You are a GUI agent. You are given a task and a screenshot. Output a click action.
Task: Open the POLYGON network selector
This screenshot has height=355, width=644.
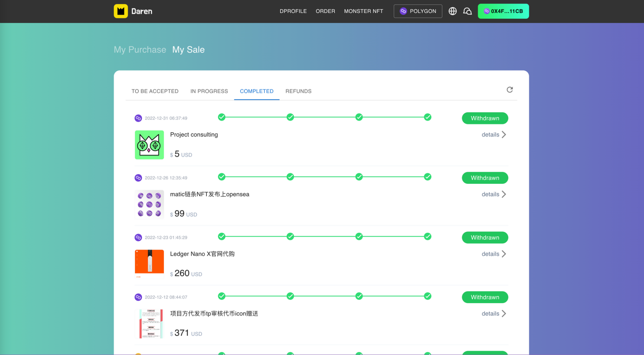click(418, 11)
